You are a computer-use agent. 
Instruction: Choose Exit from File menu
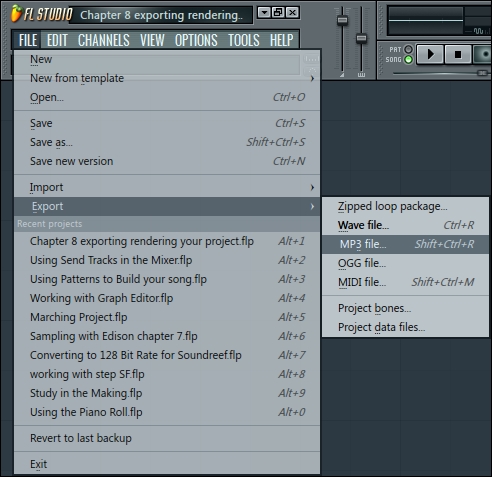[167, 464]
